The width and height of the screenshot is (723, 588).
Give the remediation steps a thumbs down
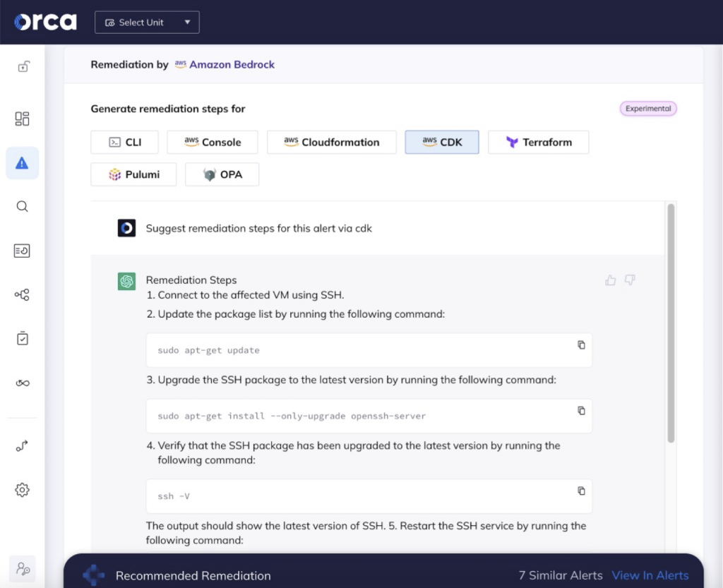pos(628,280)
